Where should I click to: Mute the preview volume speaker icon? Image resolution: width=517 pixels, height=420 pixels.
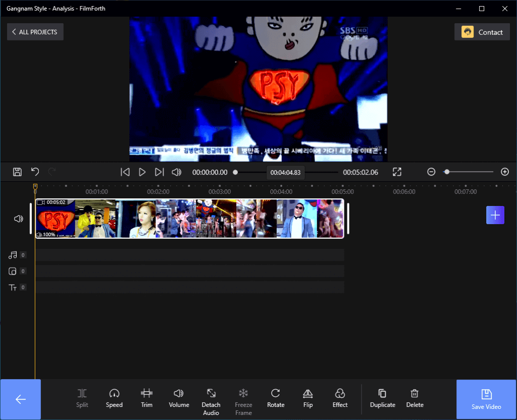coord(177,172)
